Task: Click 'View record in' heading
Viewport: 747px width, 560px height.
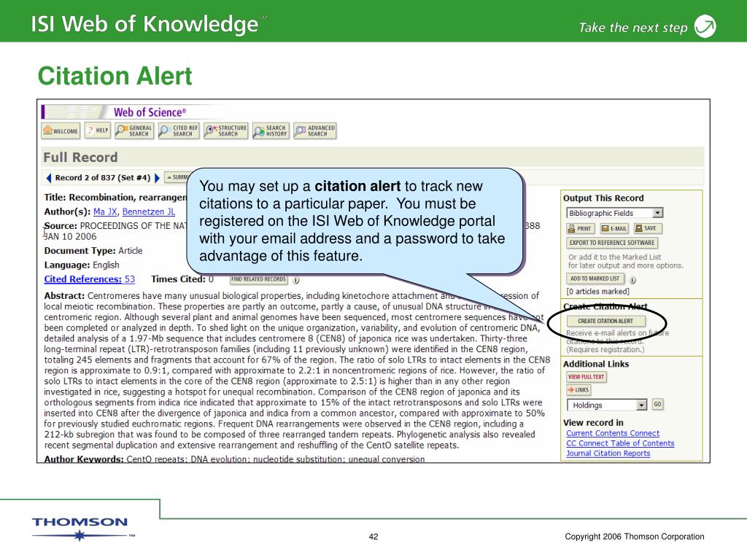Action: [x=593, y=422]
